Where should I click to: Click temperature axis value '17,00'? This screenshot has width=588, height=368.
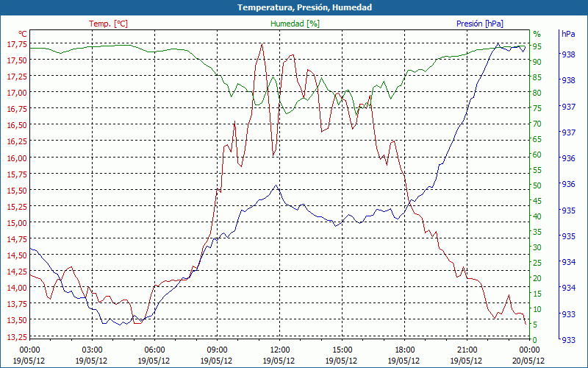pos(17,93)
